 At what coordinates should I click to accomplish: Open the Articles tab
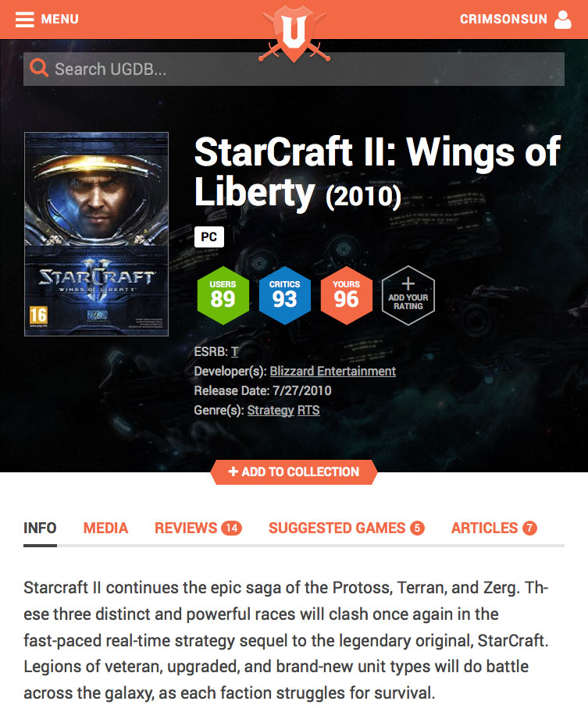click(494, 528)
